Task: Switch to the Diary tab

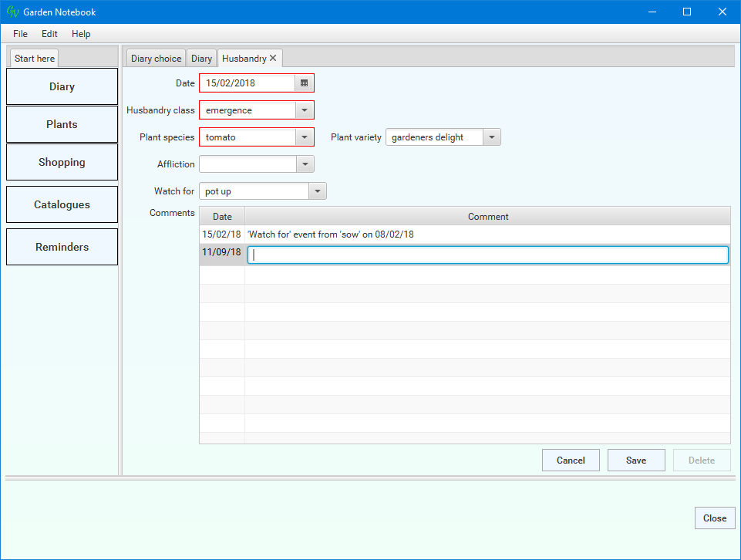Action: [x=201, y=59]
